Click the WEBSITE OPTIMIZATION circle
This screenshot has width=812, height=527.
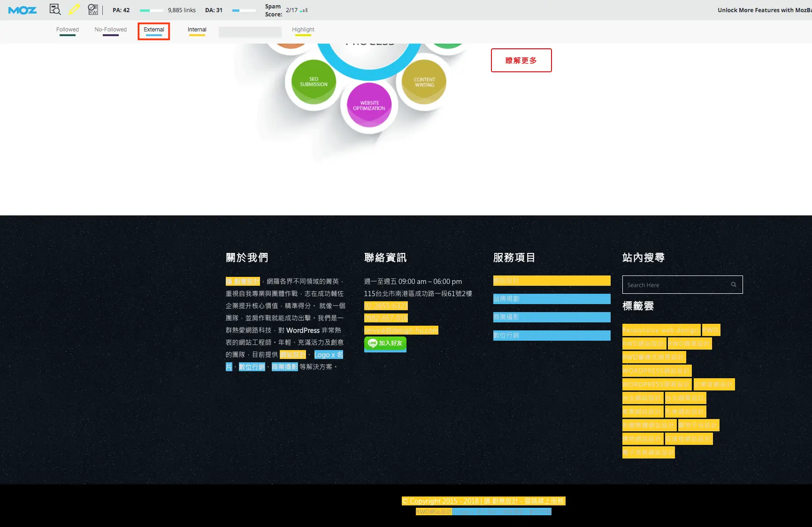369,105
